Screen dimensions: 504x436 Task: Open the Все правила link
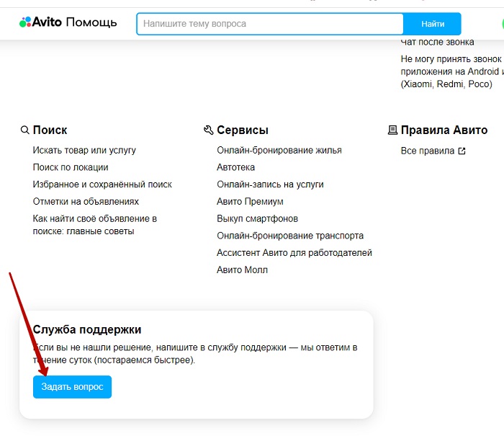pos(427,151)
